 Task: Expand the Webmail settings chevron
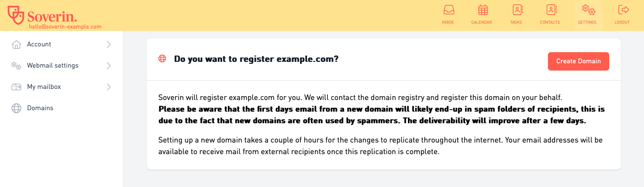109,66
